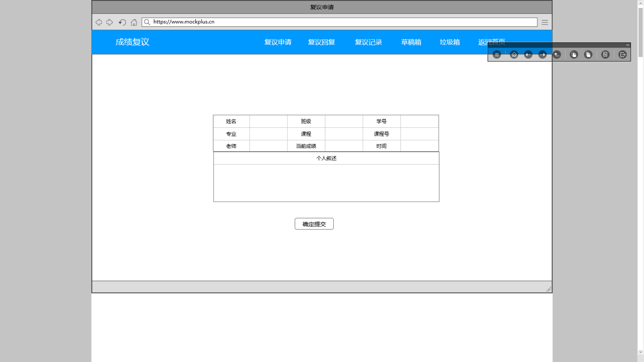This screenshot has width=644, height=362.
Task: Switch to the 复议记录 menu item
Action: pyautogui.click(x=368, y=42)
